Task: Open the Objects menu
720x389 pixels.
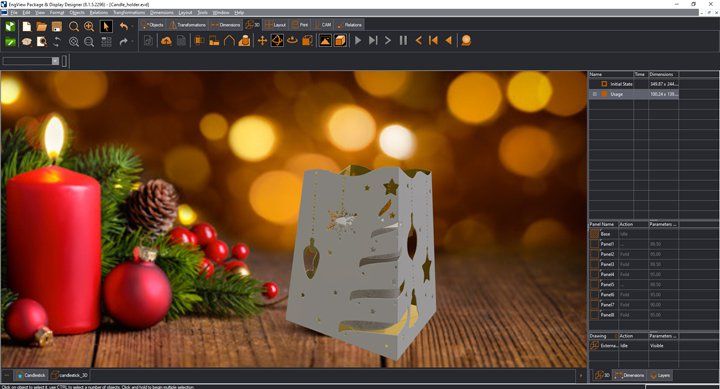Action: pos(77,12)
